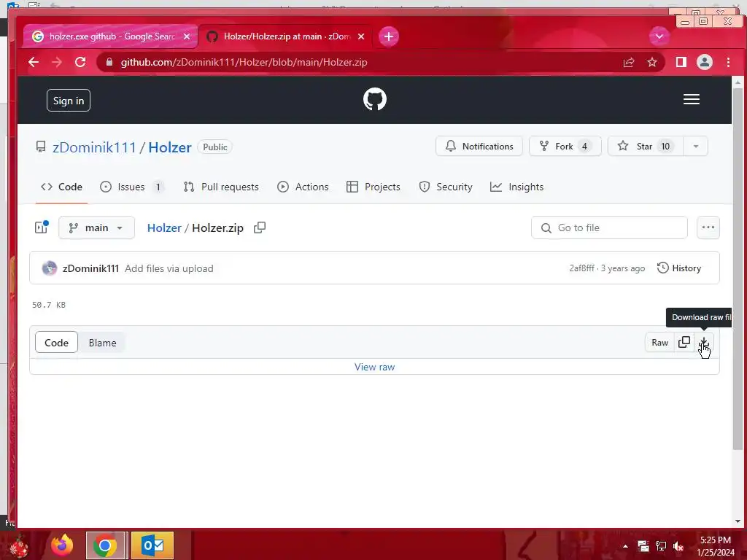
Task: Open zDominik111 commit author link
Action: 90,268
